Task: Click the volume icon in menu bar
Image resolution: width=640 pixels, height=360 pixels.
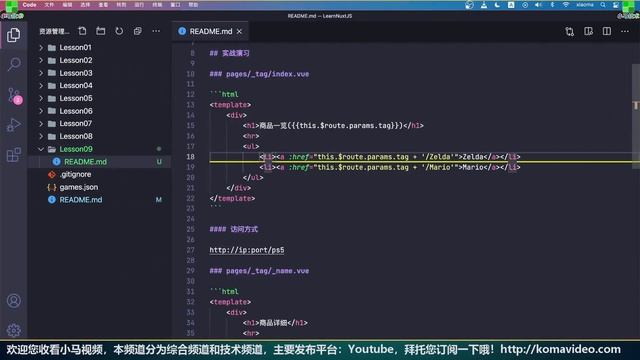Action: pyautogui.click(x=538, y=5)
